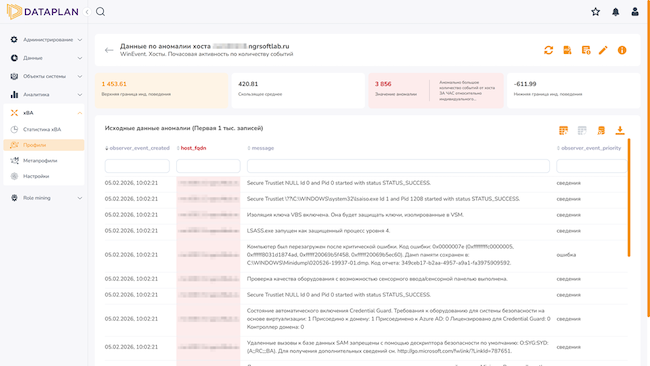Click the grey table view icon

click(582, 131)
